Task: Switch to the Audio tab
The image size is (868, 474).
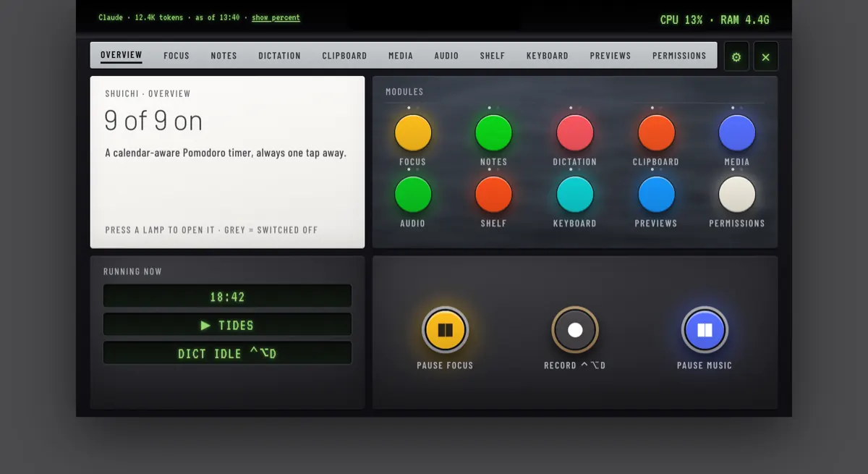Action: click(446, 56)
